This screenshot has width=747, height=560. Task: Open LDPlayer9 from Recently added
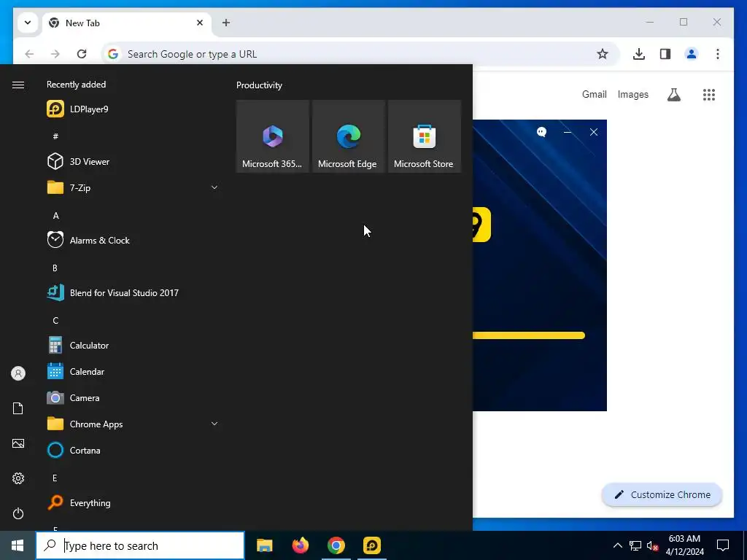click(133, 109)
